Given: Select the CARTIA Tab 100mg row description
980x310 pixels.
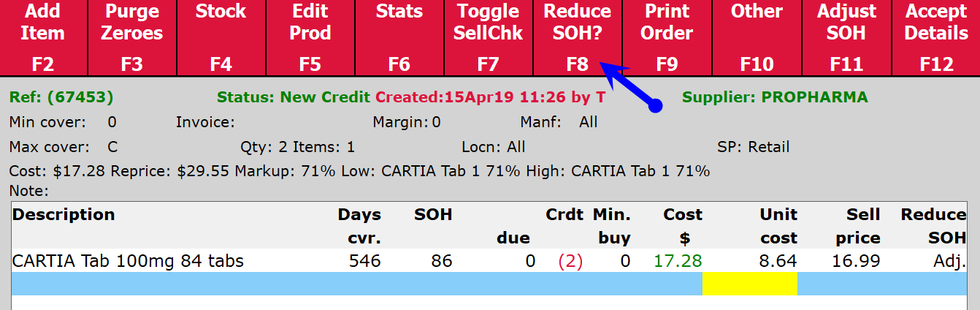Looking at the screenshot, I should pyautogui.click(x=128, y=261).
